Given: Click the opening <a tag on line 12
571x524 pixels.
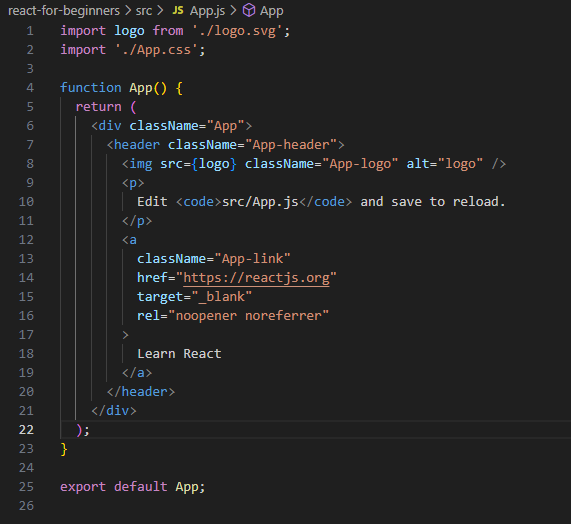Looking at the screenshot, I should 129,240.
